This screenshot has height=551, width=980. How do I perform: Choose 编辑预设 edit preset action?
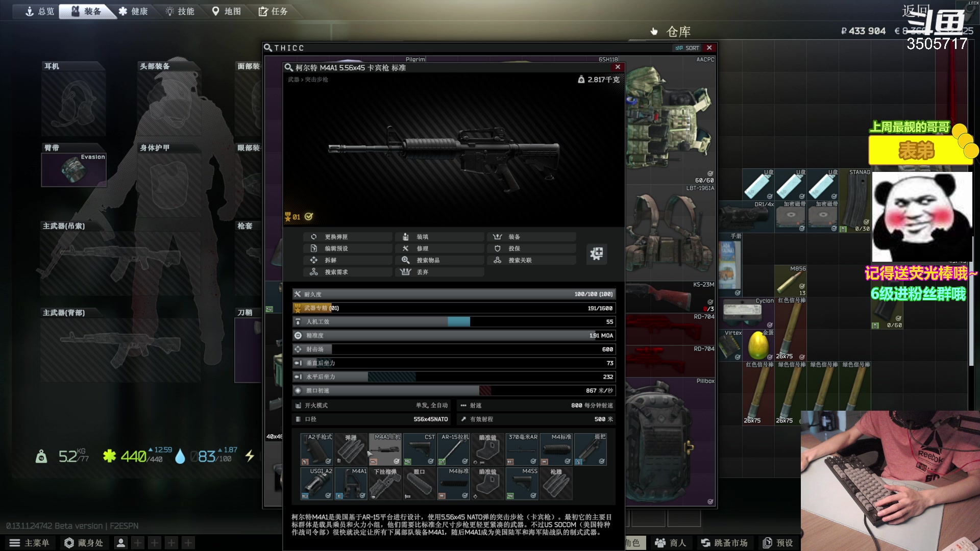tap(348, 248)
